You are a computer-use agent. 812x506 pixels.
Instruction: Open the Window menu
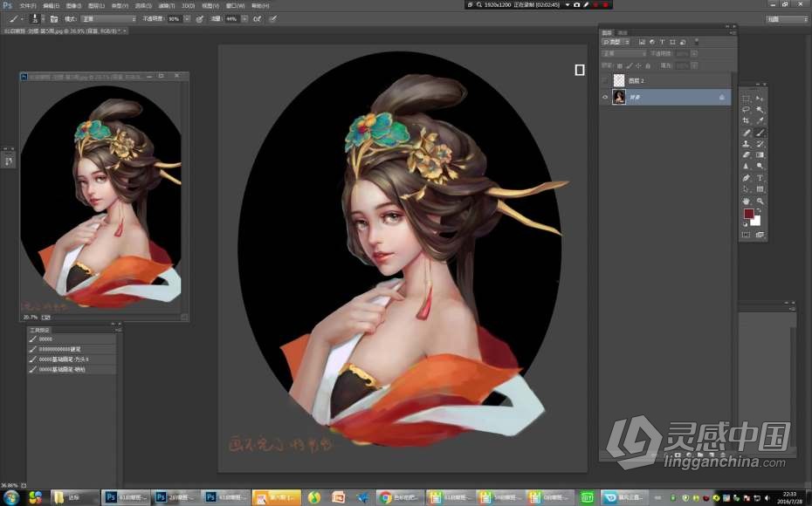235,6
